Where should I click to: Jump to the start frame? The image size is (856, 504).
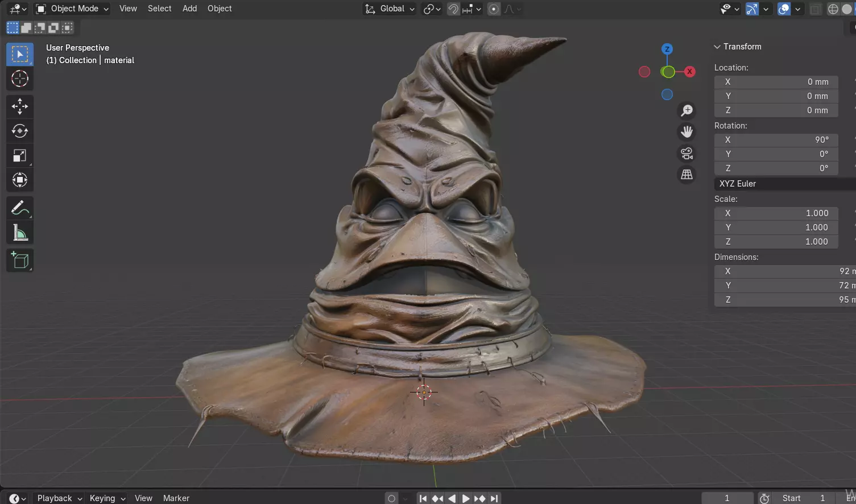(423, 498)
